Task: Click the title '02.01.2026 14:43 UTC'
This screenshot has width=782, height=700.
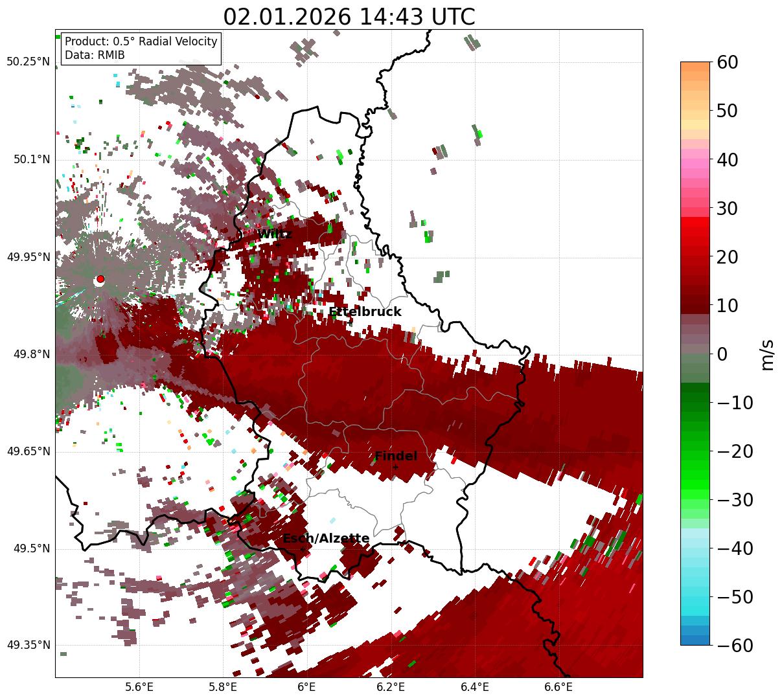Action: (x=349, y=16)
